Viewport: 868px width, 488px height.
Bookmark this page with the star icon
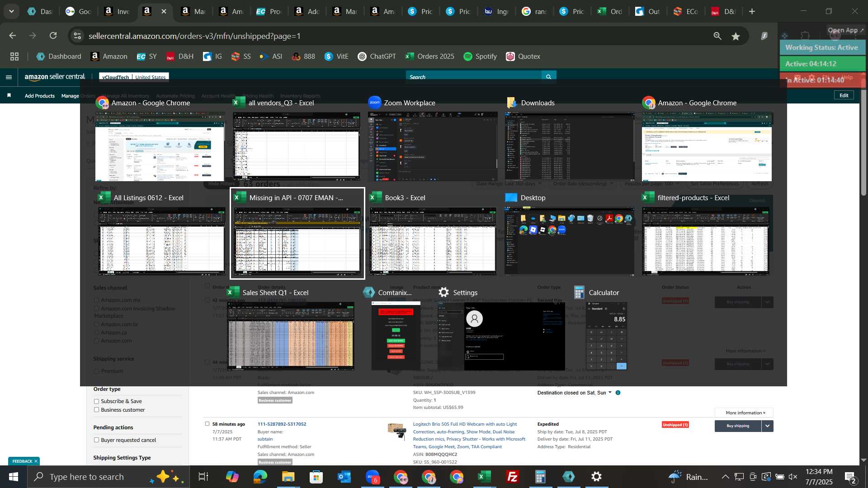[736, 36]
